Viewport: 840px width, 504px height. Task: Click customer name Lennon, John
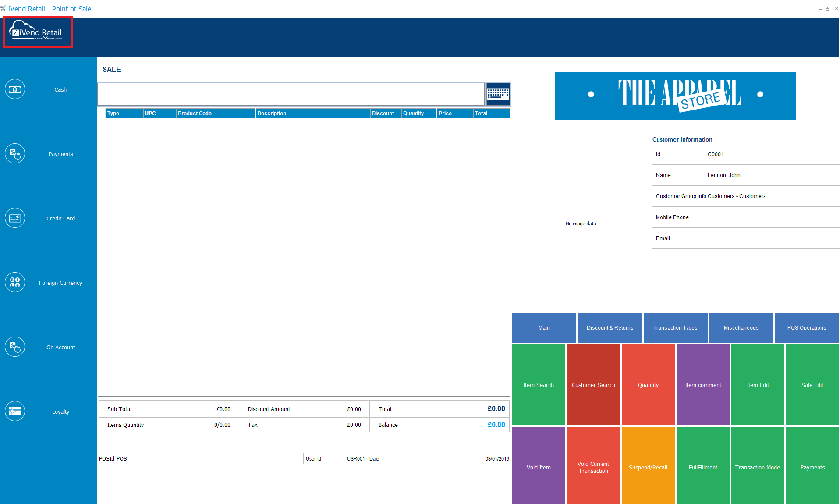pyautogui.click(x=724, y=175)
